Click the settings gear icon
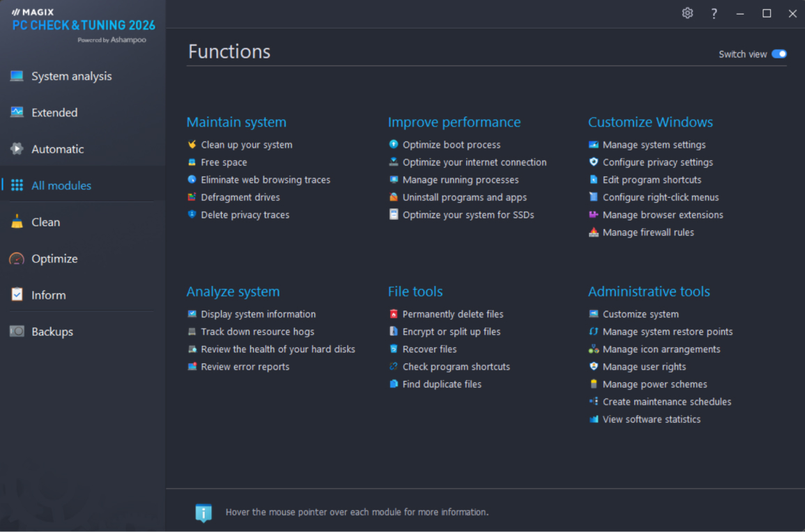The image size is (805, 532). pyautogui.click(x=687, y=13)
